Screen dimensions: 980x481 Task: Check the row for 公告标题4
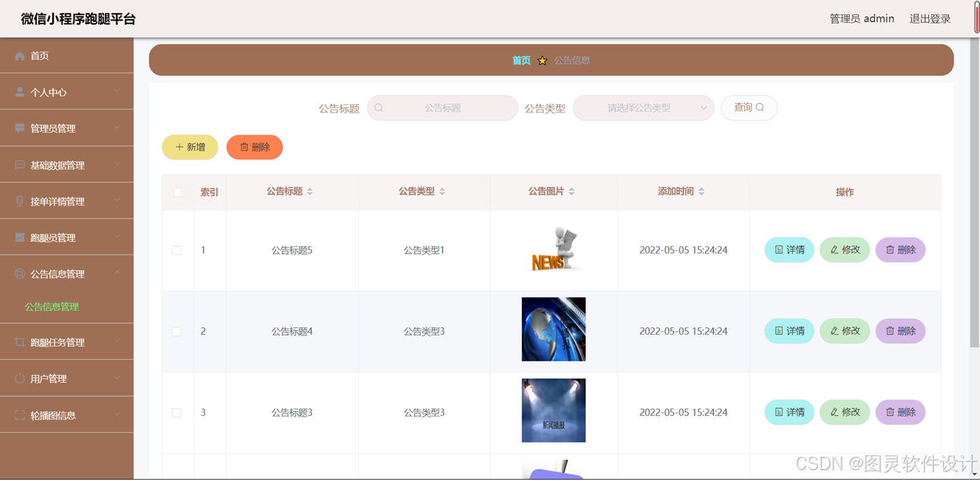pyautogui.click(x=176, y=331)
